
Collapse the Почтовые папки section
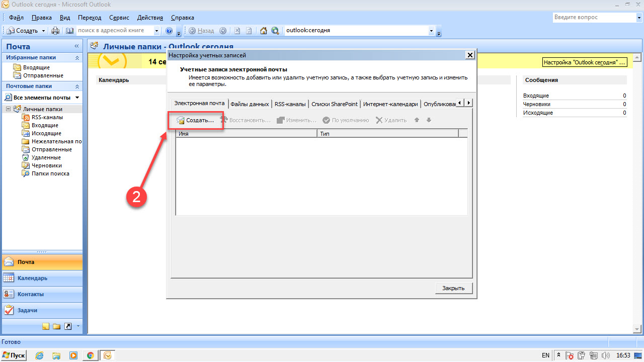(x=77, y=86)
